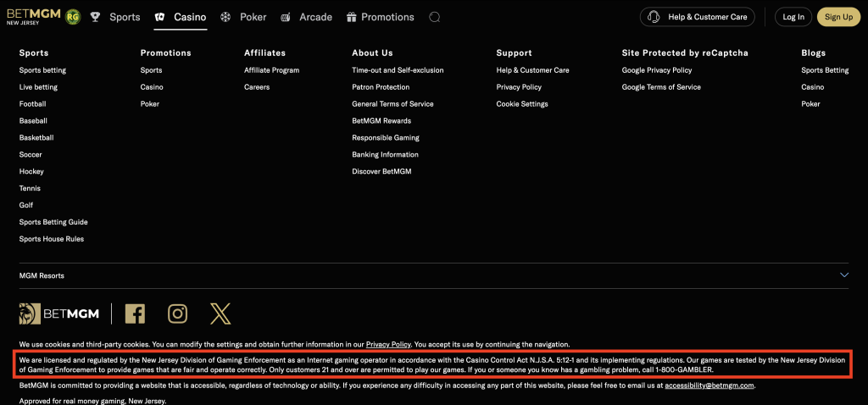Image resolution: width=868 pixels, height=405 pixels.
Task: Open Casino under the Promotions column
Action: click(152, 87)
